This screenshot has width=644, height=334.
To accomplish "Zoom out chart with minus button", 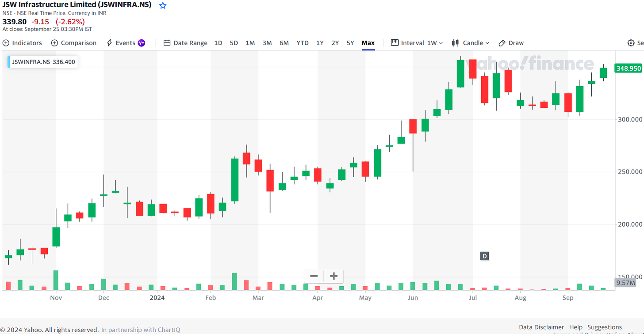I will (314, 276).
